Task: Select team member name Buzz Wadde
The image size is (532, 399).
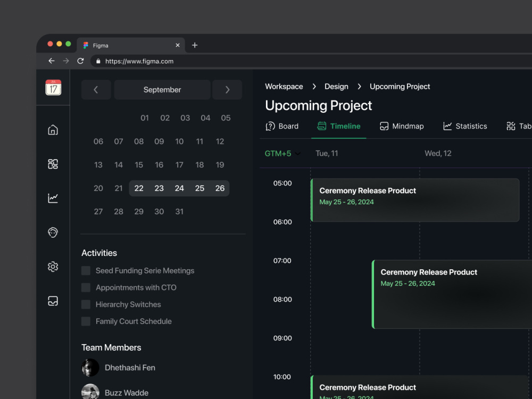Action: [127, 393]
